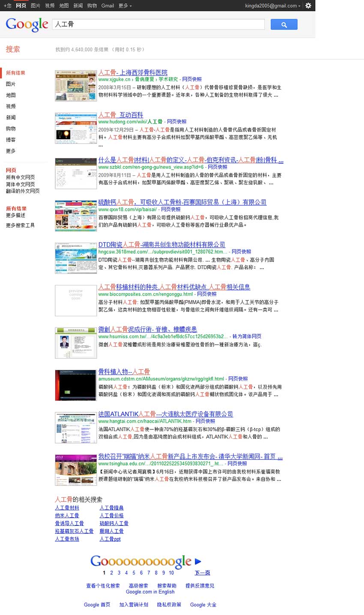Open kingda2005@gmail.com account dropdown
This screenshot has width=364, height=615.
click(273, 6)
